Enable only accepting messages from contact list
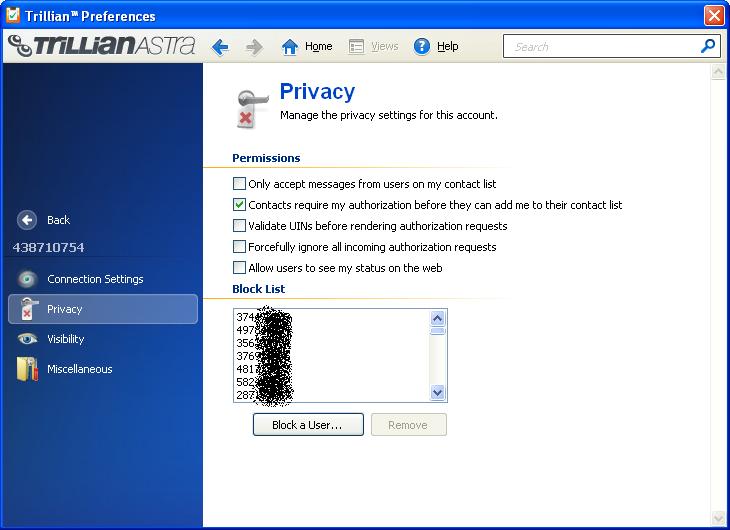730x530 pixels. pyautogui.click(x=239, y=183)
